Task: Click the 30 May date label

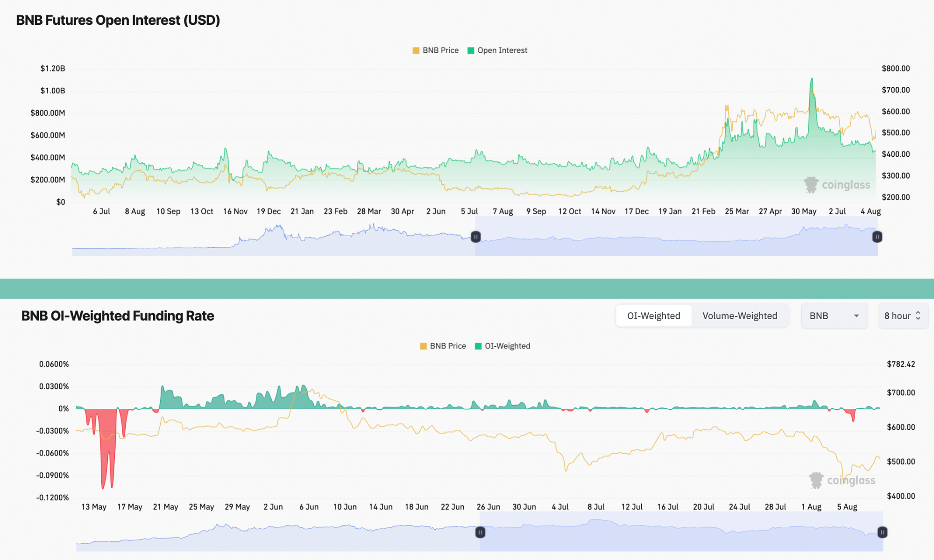Action: pos(804,211)
